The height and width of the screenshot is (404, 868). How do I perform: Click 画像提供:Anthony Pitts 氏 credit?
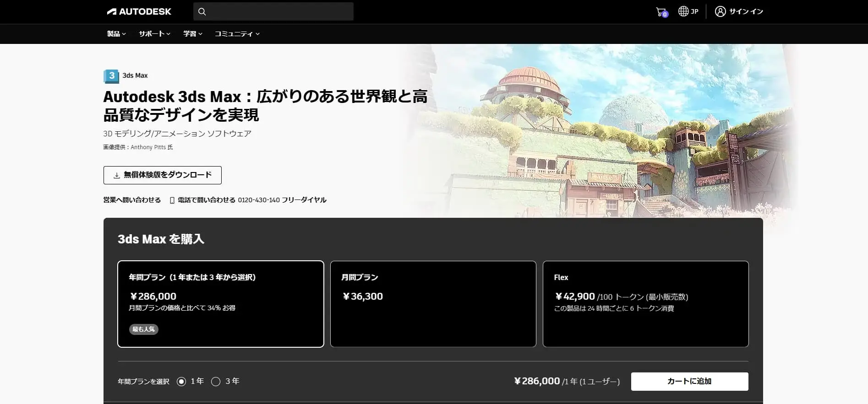pyautogui.click(x=138, y=147)
